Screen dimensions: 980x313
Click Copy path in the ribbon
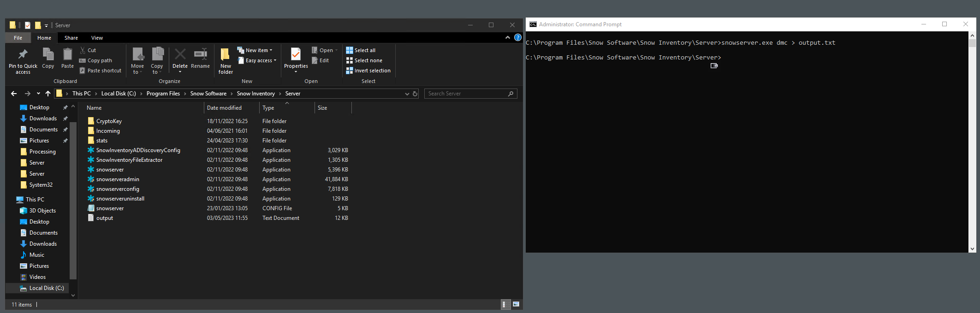point(95,60)
